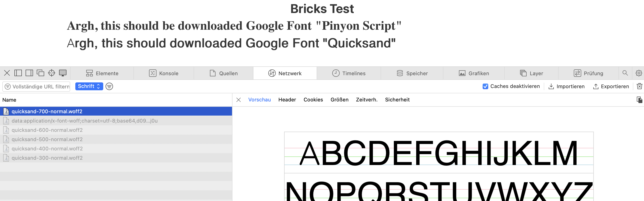Click the ABCDEFGHIJKLM font preview
Screen dimensions: 644x201
pos(439,153)
